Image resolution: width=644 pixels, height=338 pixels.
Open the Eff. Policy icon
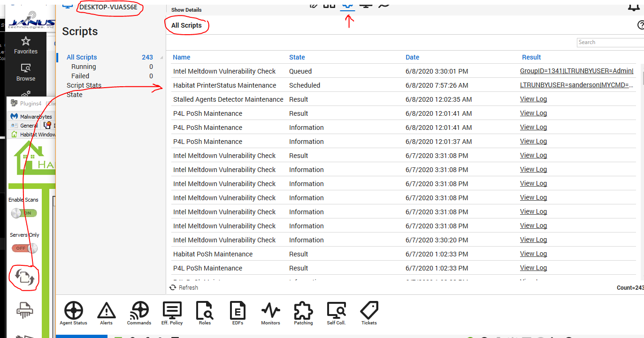172,311
